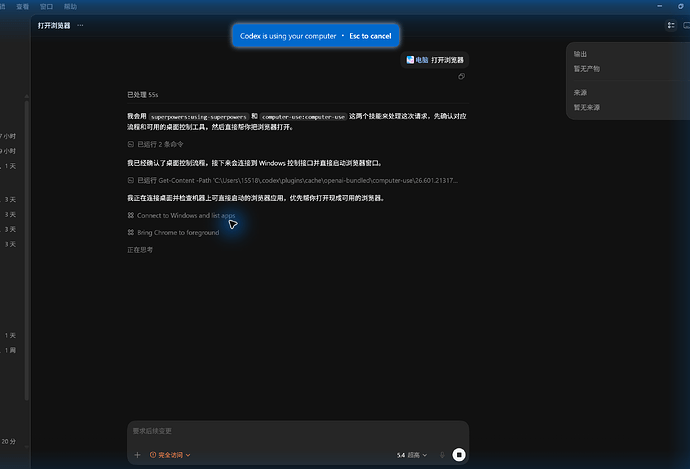Copy the user message with the copy icon

[x=461, y=77]
